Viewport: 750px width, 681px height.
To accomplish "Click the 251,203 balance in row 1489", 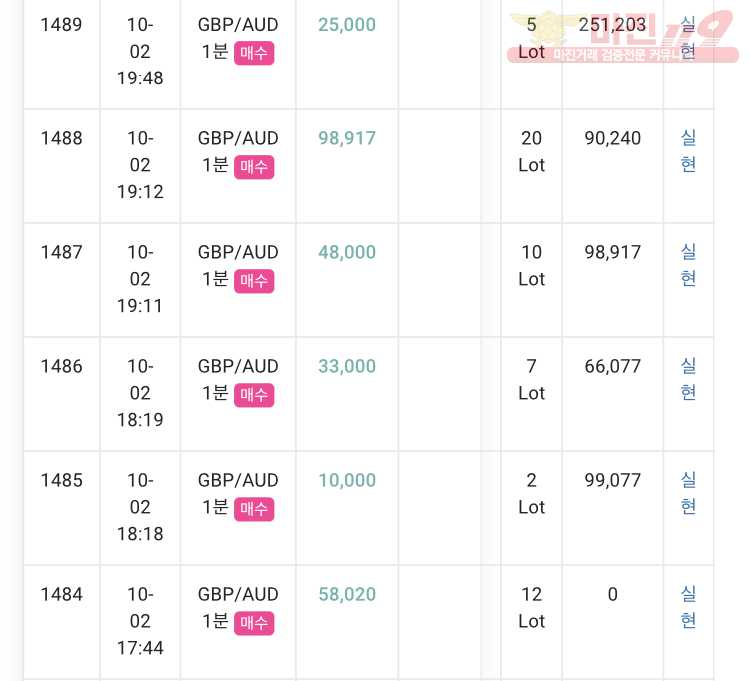I will click(x=612, y=24).
